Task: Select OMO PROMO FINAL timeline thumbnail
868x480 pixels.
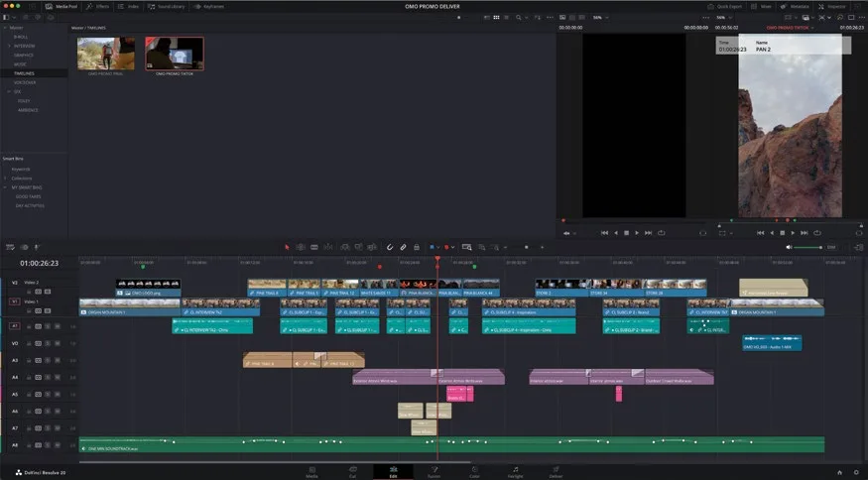Action: [106, 54]
